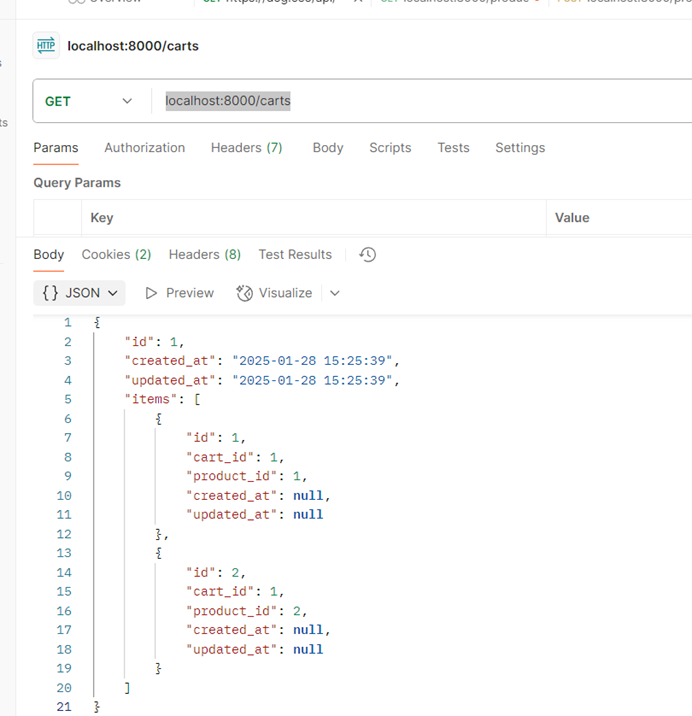Open the Test Results tab

click(295, 254)
